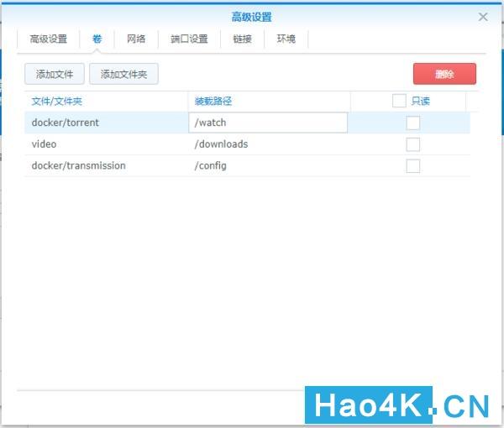Open the 链接 tab

[x=243, y=39]
